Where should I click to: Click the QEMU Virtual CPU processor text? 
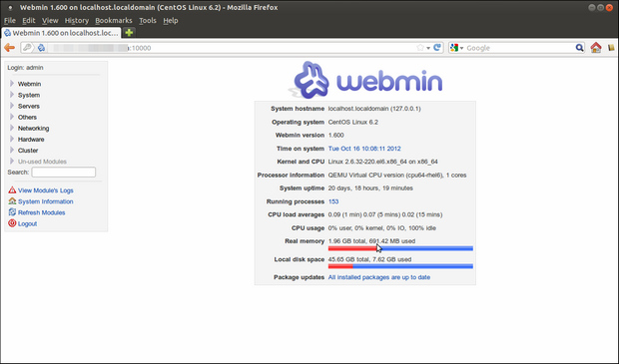point(397,175)
